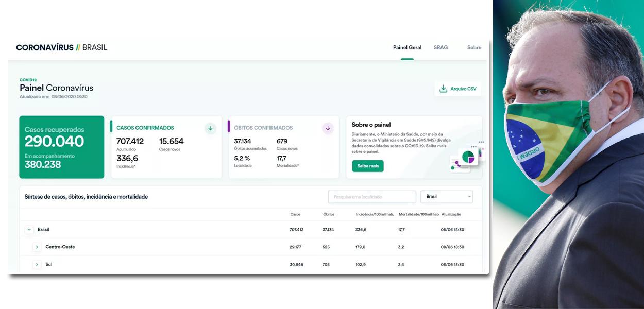Click the Atualização column header

point(451,214)
